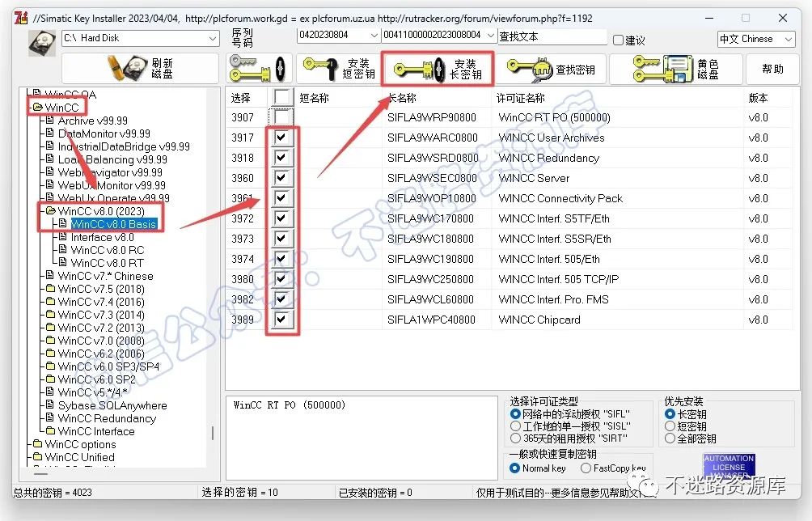This screenshot has height=521, width=812.
Task: Select all keys priority radio button
Action: [670, 438]
